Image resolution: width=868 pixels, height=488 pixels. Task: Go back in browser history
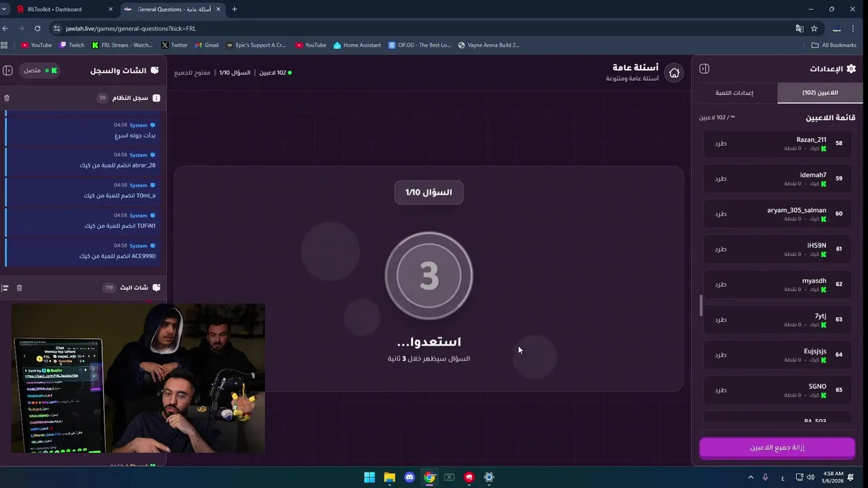tap(5, 28)
